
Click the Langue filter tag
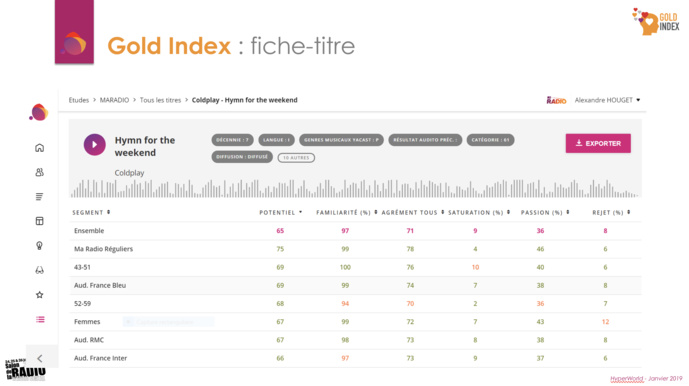pos(276,140)
